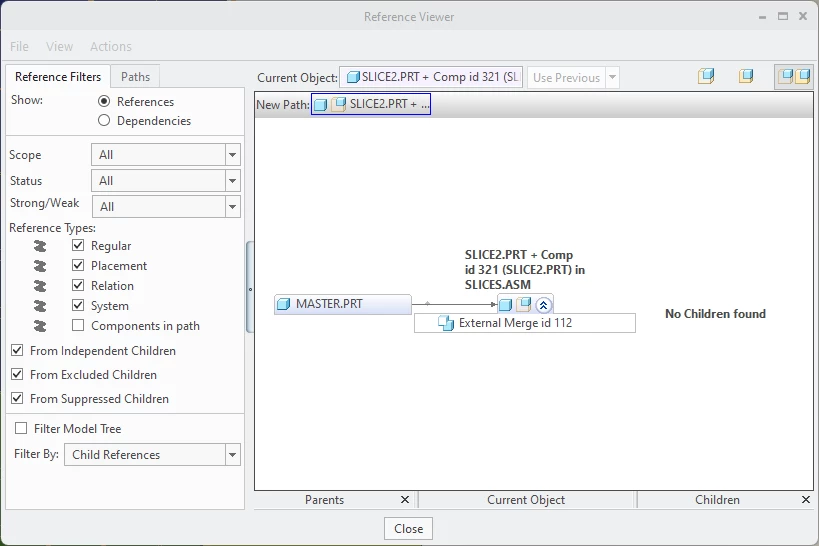Toggle From Excluded Children checkbox
The width and height of the screenshot is (819, 546).
point(17,374)
